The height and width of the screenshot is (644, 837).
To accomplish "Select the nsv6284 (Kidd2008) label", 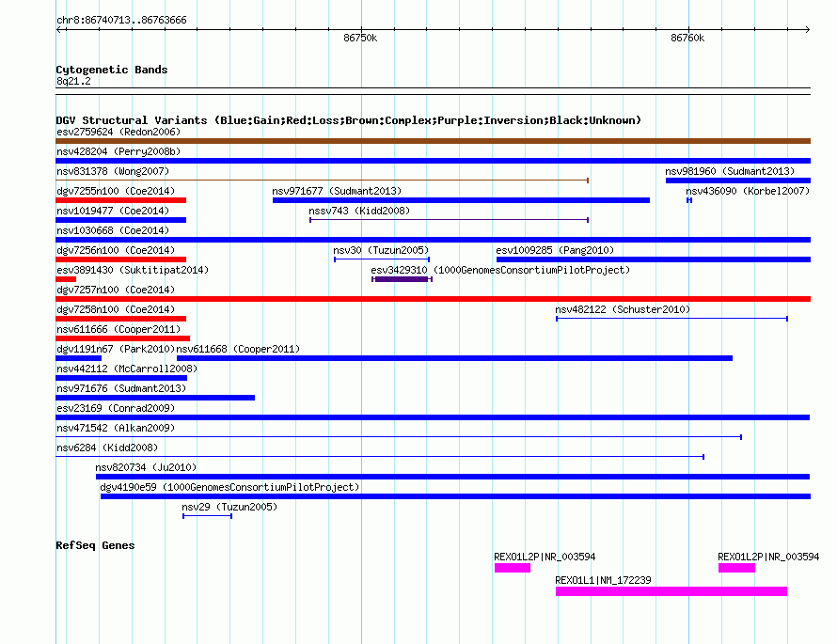I will [x=107, y=448].
